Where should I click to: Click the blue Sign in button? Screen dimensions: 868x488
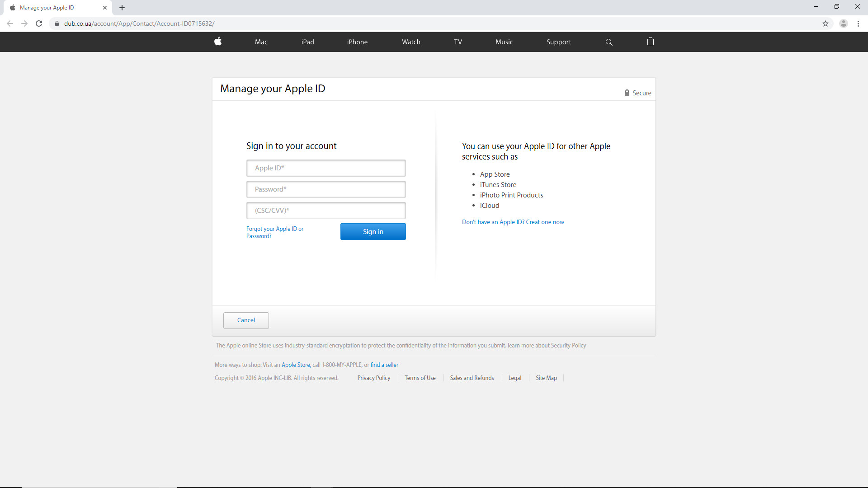373,231
